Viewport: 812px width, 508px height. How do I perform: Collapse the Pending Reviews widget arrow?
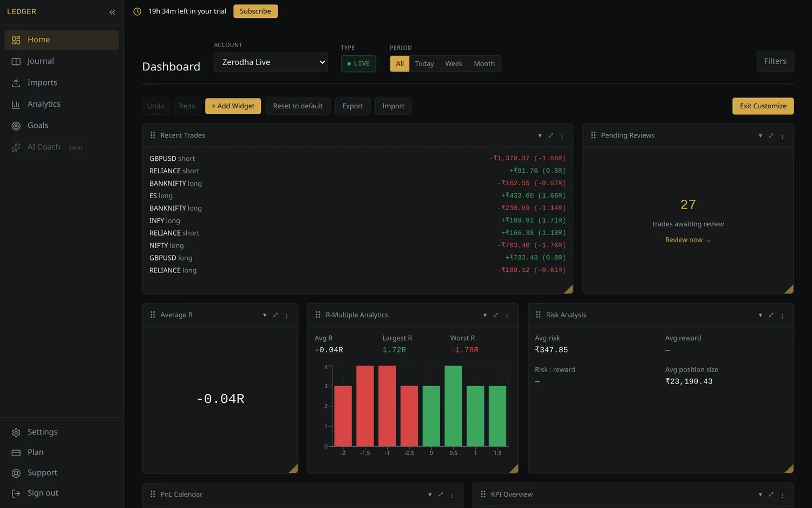(760, 136)
